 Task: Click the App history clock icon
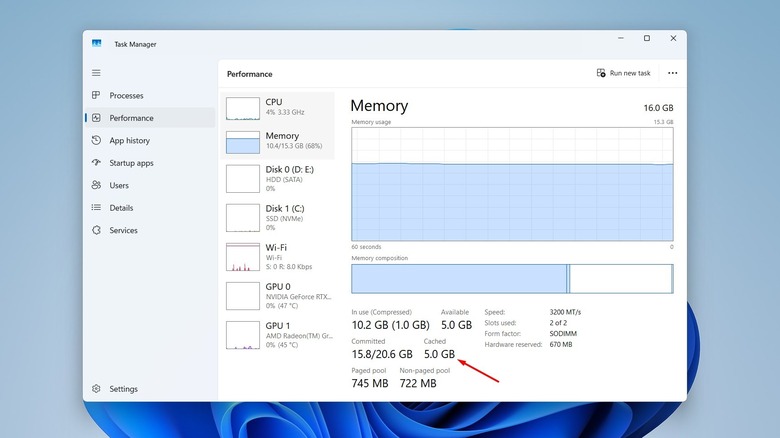(96, 141)
